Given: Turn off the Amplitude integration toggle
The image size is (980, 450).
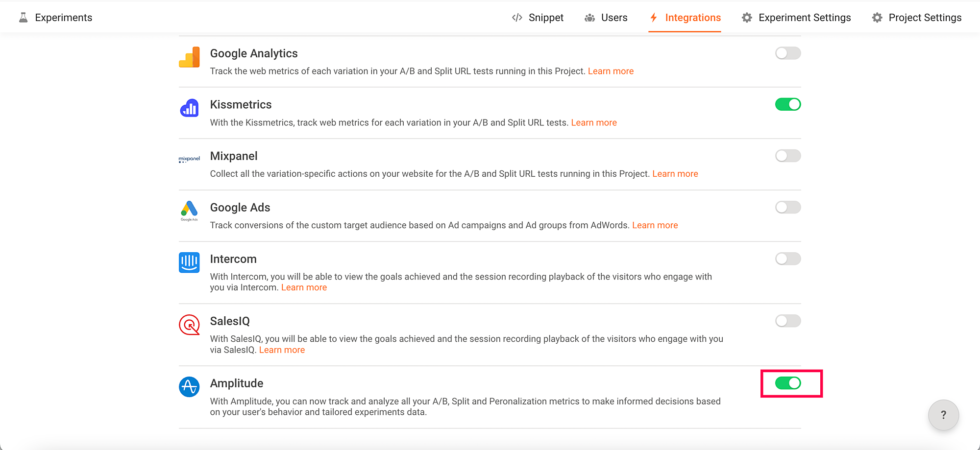Looking at the screenshot, I should 788,383.
